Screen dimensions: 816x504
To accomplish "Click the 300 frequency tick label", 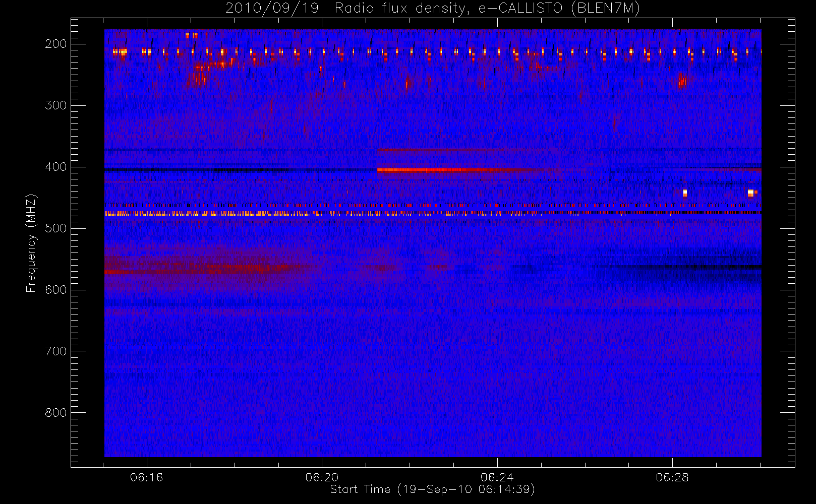I will pos(56,105).
